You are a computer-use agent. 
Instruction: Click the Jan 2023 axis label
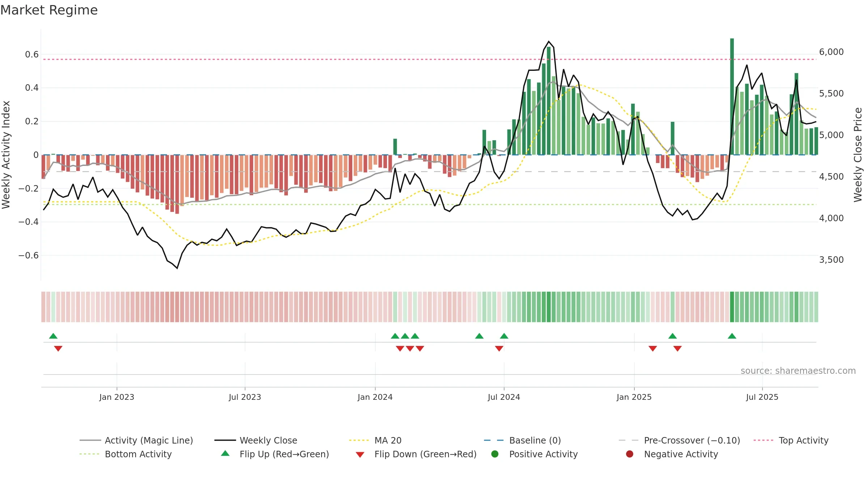(x=117, y=397)
